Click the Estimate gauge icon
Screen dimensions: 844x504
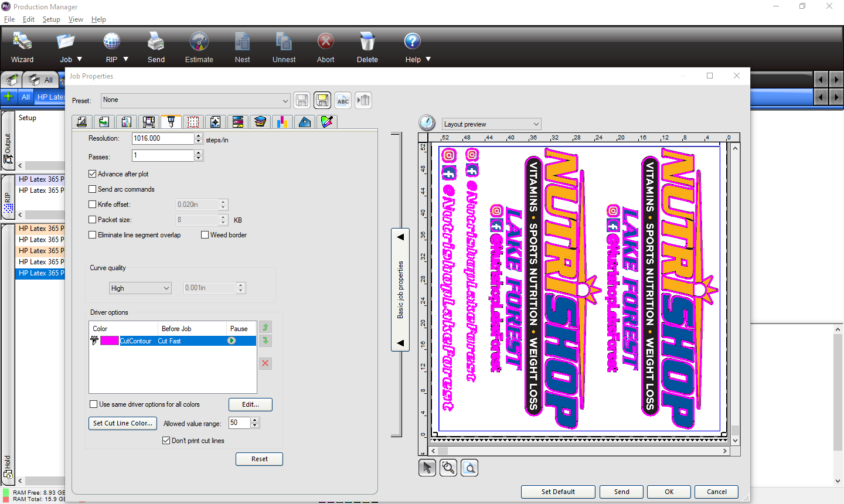tap(199, 42)
